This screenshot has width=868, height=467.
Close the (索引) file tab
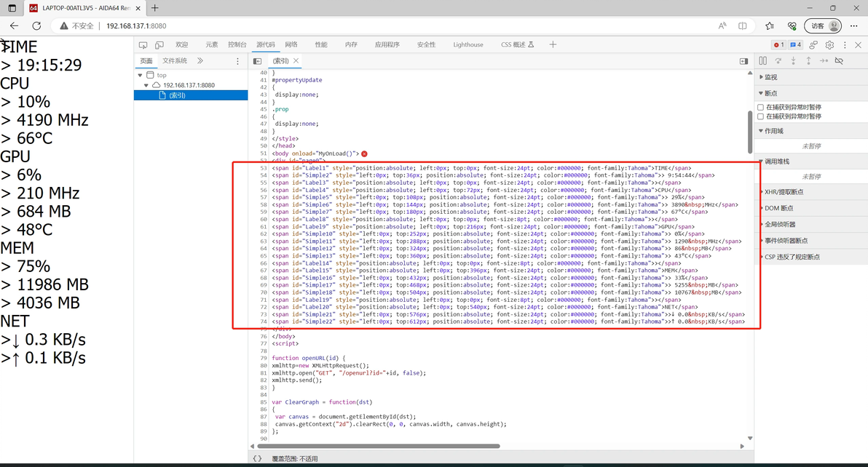pyautogui.click(x=296, y=61)
